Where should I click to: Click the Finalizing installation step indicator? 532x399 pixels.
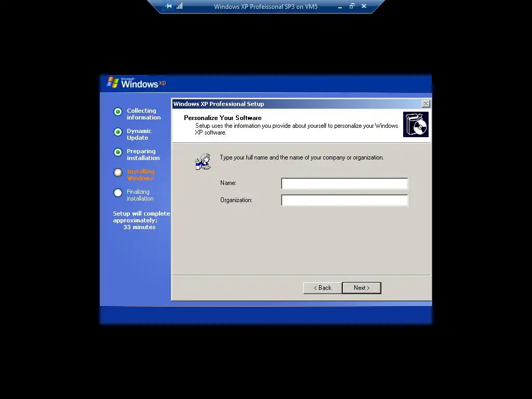[118, 193]
